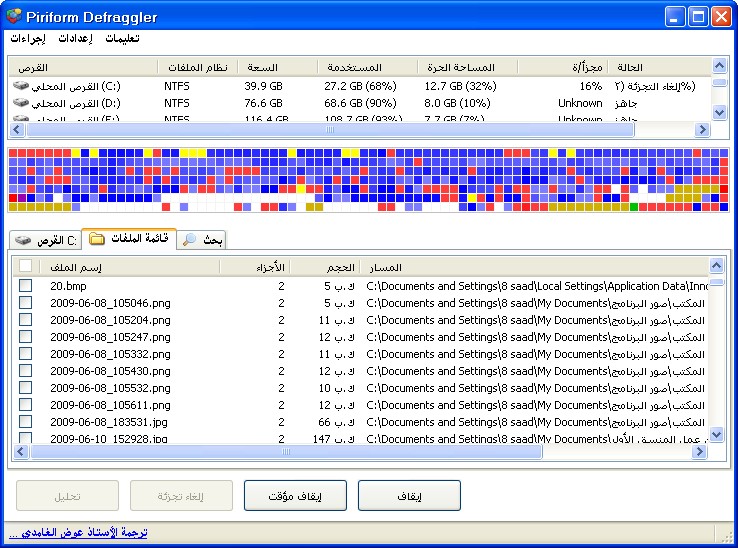Click the hard disk icon on the C: tab
This screenshot has width=738, height=548.
(23, 240)
